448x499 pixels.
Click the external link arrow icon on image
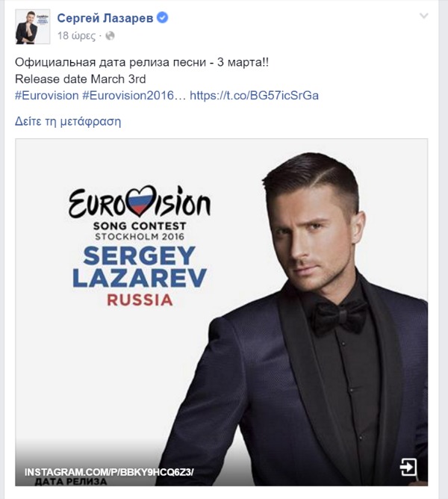408,467
